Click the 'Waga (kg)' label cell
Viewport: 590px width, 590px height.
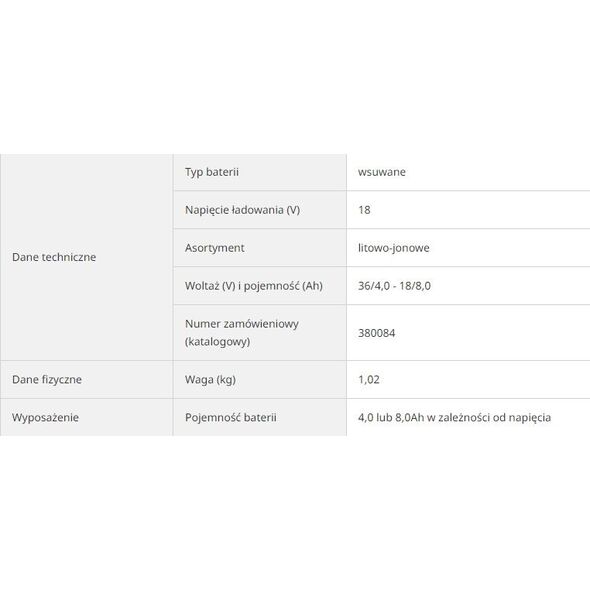tap(260, 379)
